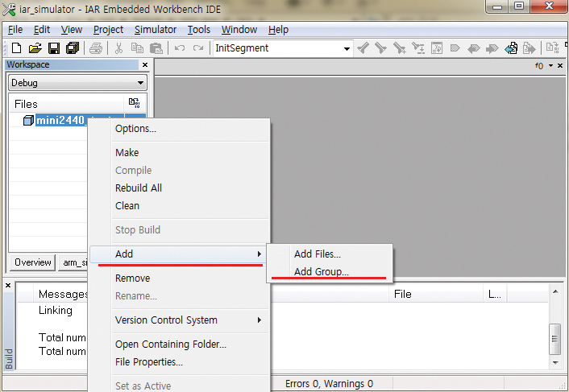
Task: Select the mini2440 project tree item
Action: (x=61, y=120)
